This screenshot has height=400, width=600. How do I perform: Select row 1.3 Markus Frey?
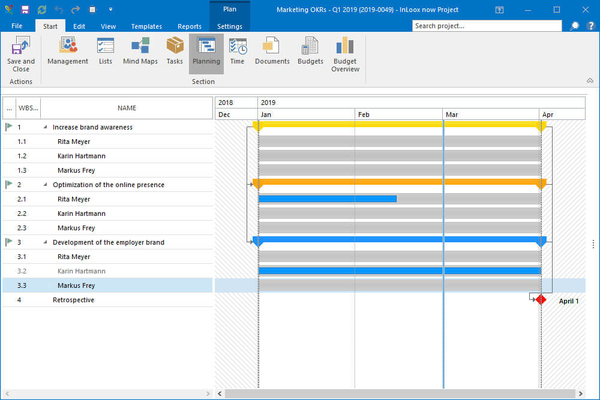[108, 170]
